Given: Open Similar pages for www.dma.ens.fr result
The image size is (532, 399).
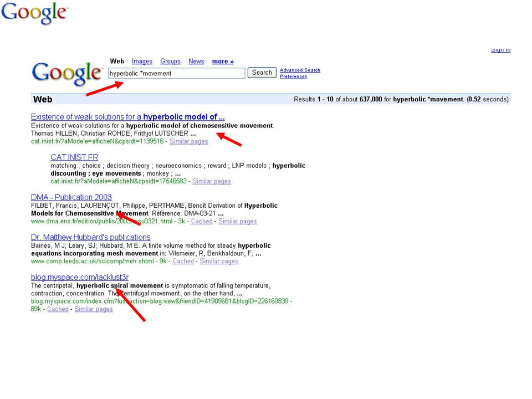Looking at the screenshot, I should [238, 221].
